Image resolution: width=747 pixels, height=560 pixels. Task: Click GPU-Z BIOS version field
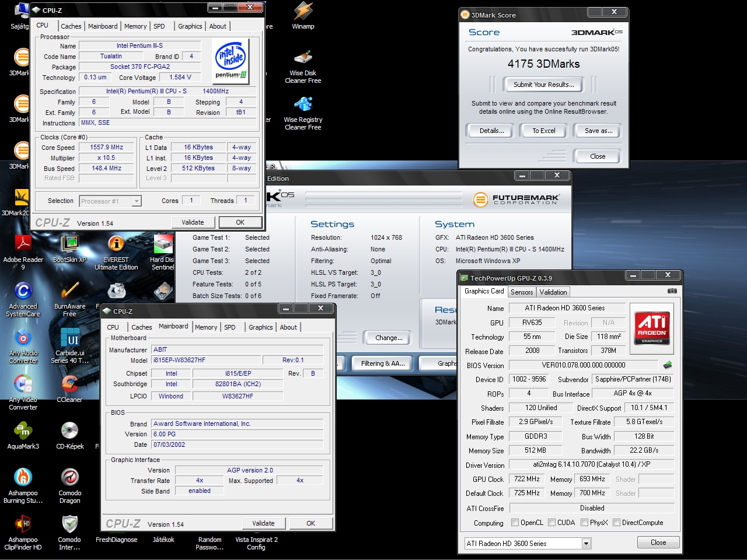point(584,365)
